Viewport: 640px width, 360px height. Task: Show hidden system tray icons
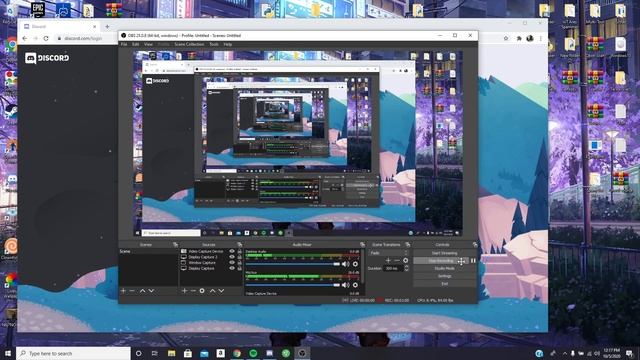coord(565,353)
